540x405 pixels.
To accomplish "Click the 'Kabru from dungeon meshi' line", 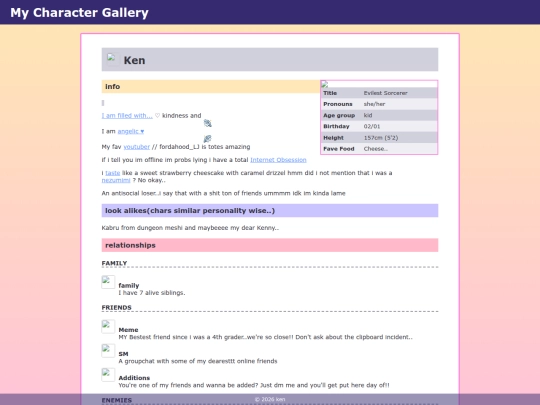I will click(190, 228).
